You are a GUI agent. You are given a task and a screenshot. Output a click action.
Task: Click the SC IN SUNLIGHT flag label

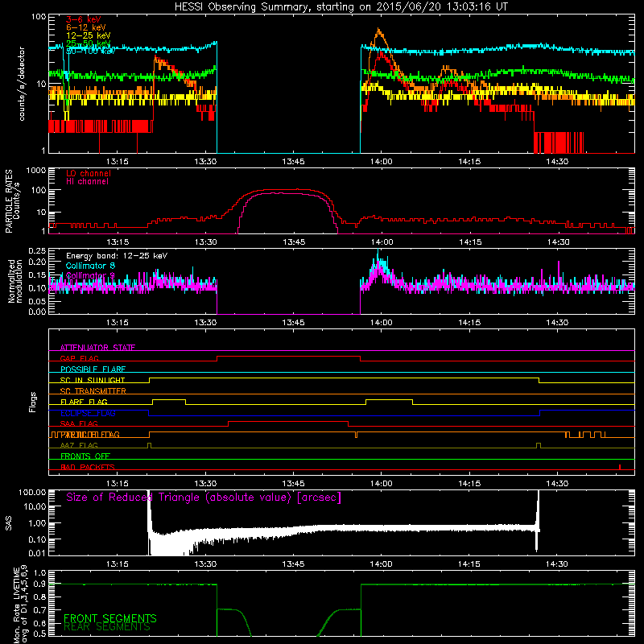[93, 380]
